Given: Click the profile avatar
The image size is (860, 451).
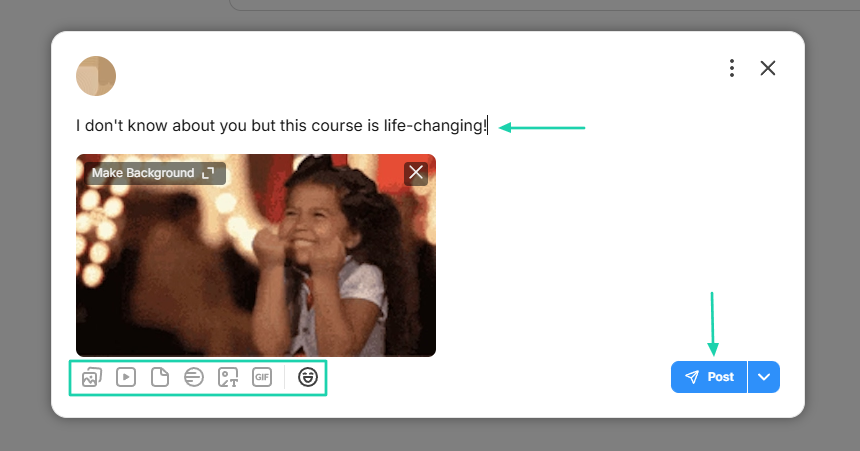Looking at the screenshot, I should click(x=96, y=76).
